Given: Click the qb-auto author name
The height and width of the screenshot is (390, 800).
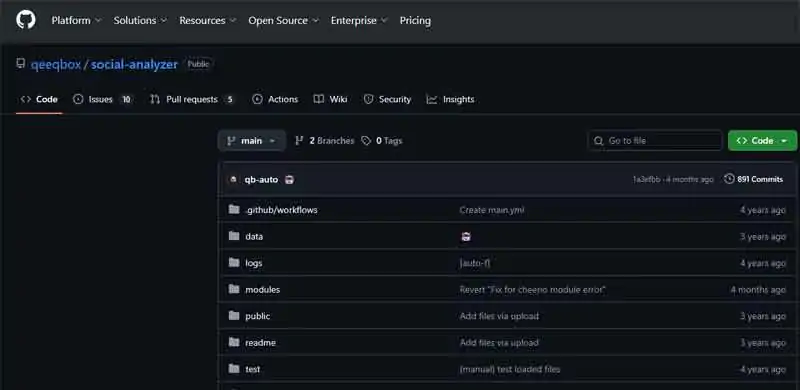Looking at the screenshot, I should pos(261,180).
